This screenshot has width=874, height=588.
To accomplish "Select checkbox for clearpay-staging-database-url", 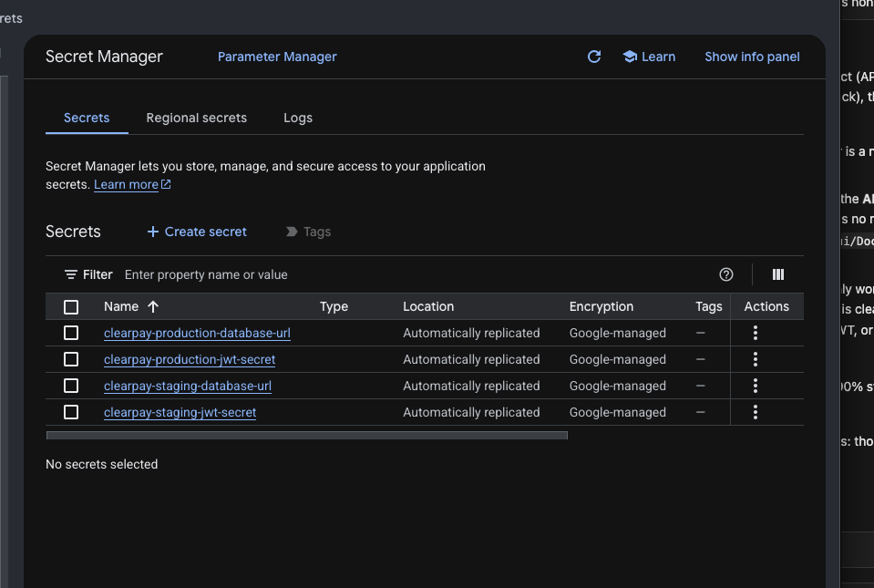I will [x=71, y=386].
